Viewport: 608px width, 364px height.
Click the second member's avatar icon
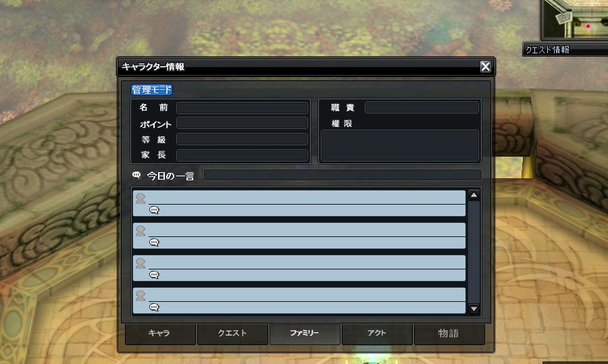141,231
